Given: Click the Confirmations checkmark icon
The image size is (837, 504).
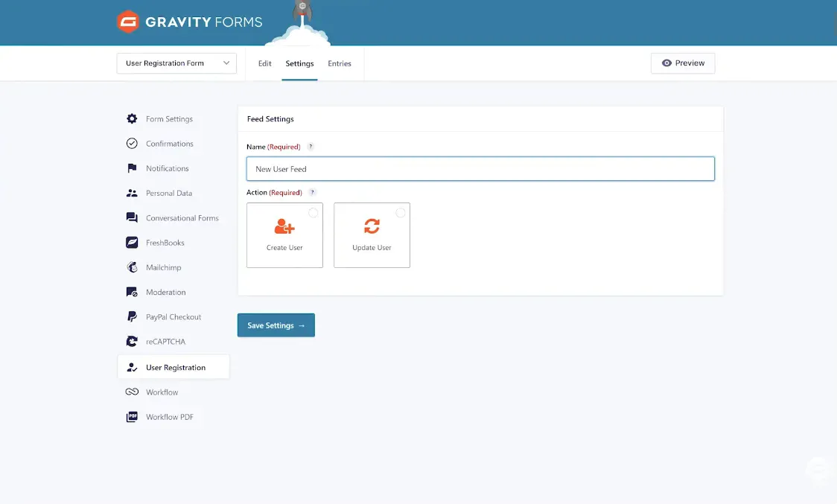Looking at the screenshot, I should 132,144.
